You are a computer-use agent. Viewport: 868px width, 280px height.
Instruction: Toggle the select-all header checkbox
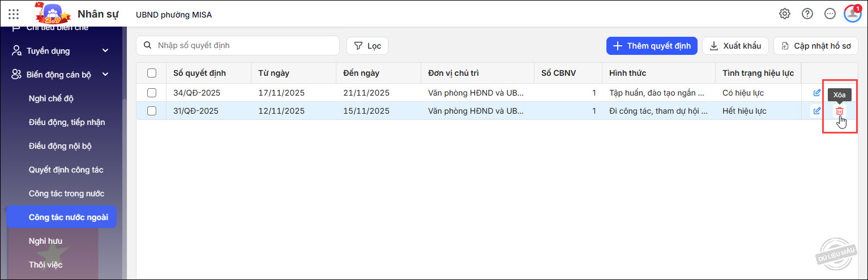point(152,73)
